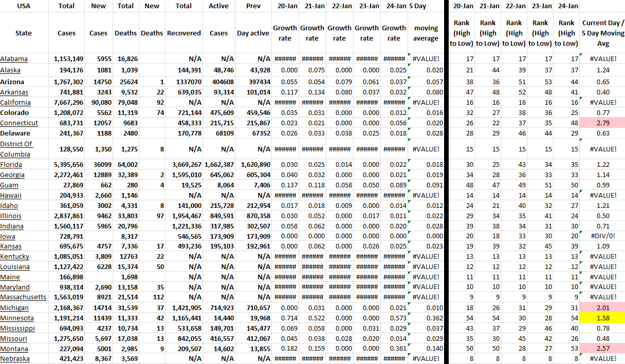Select the yellow highlighted 1.58 cell
This screenshot has height=364, width=625.
tap(603, 318)
